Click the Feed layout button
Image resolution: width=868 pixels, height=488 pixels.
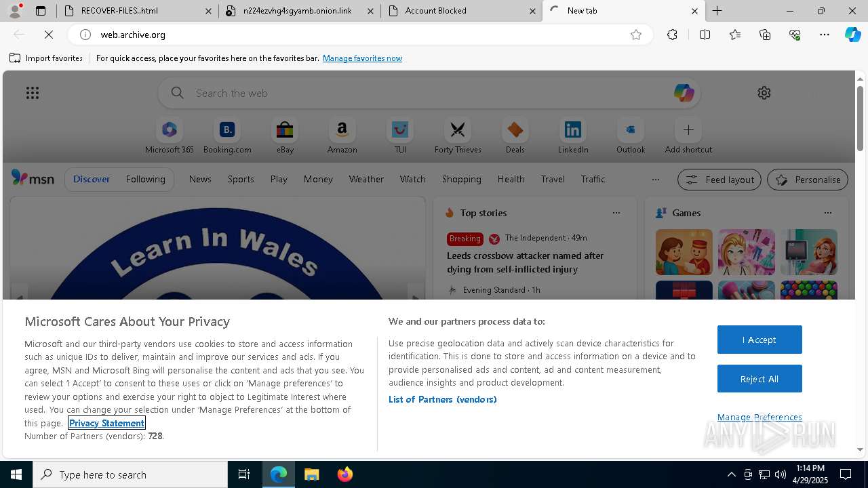click(719, 180)
